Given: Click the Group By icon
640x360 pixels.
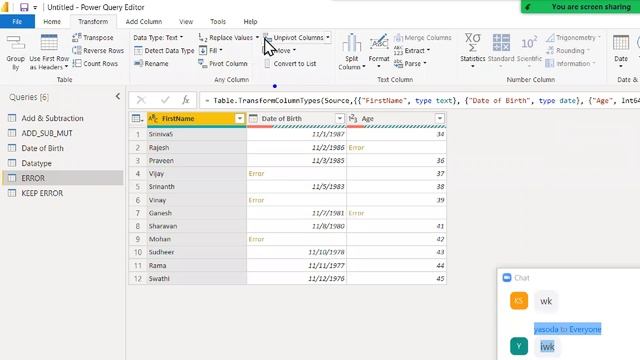Looking at the screenshot, I should tap(16, 43).
